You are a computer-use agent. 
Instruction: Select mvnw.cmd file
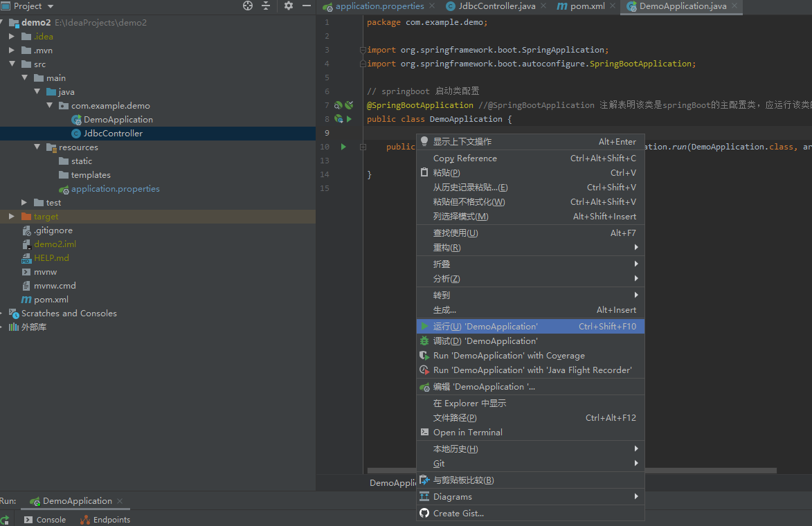click(55, 286)
